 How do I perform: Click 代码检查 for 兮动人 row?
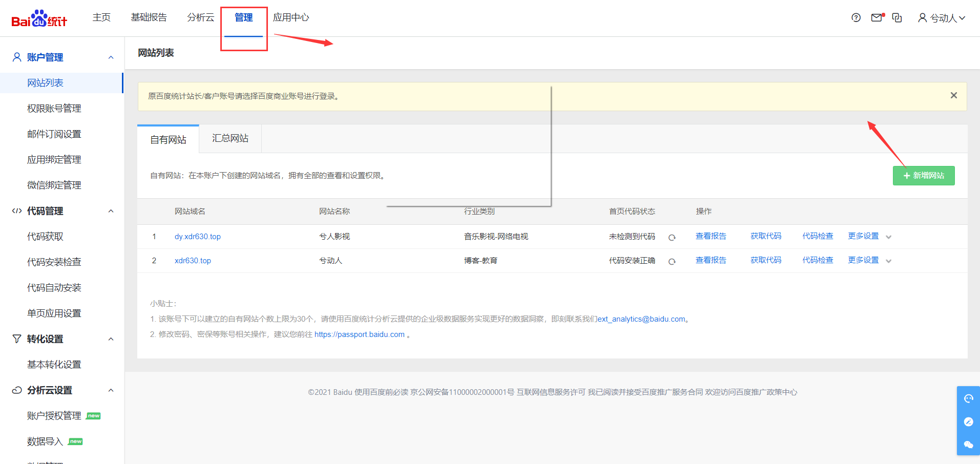coord(818,260)
